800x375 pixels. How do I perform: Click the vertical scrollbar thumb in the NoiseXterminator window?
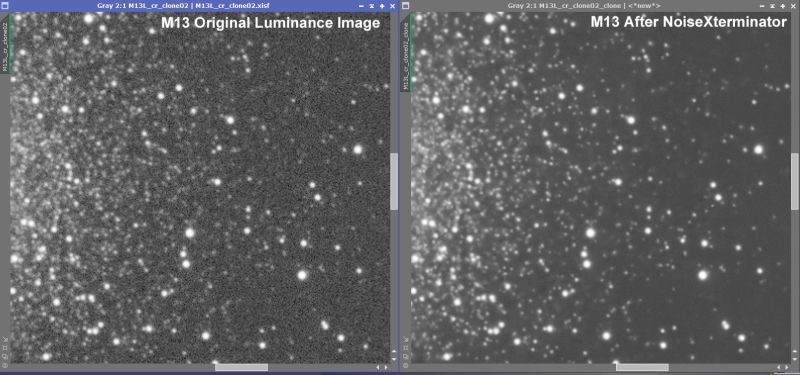(x=794, y=181)
